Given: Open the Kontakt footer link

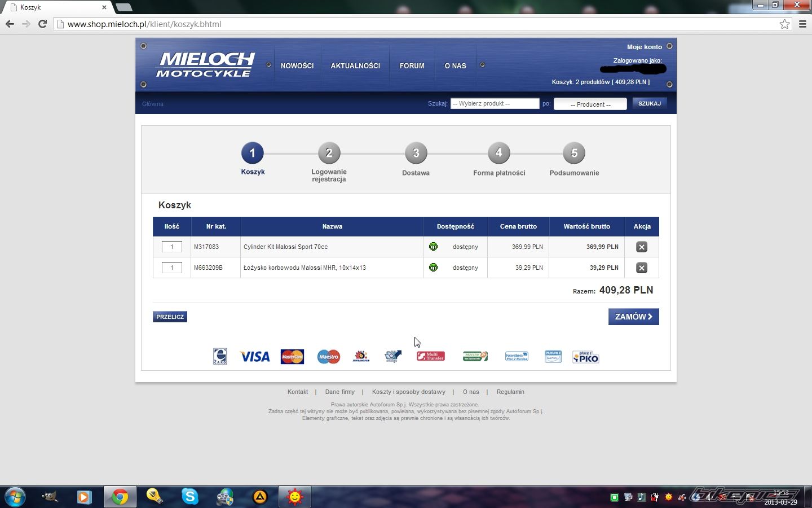Looking at the screenshot, I should pos(298,392).
